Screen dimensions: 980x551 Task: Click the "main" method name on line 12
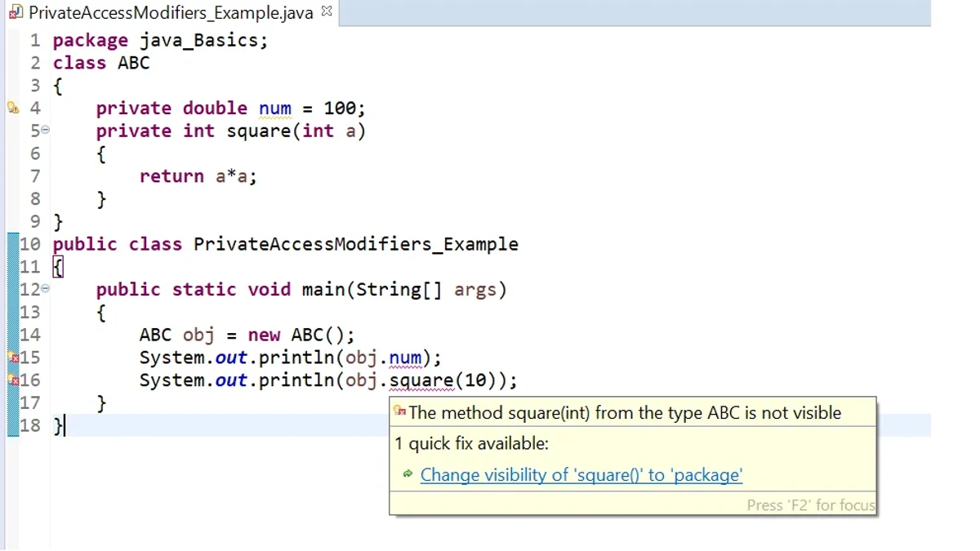click(x=323, y=290)
